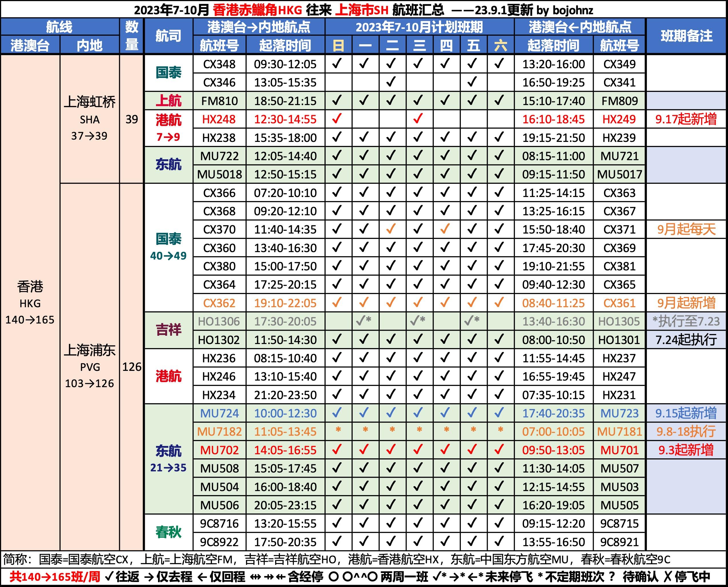Select the greyed HO1306 flight
728x587 pixels.
pyautogui.click(x=219, y=321)
